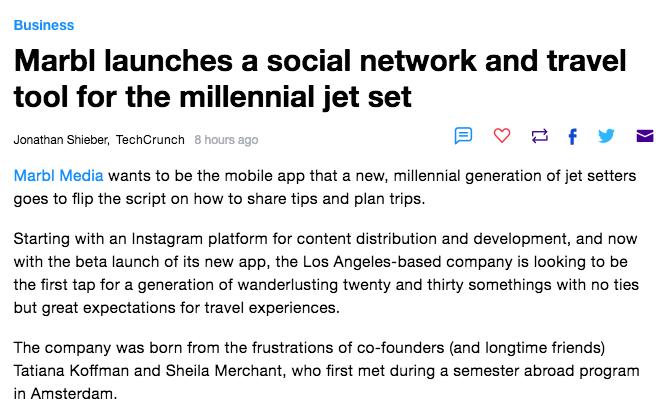Click the word 'wanderlusting' in the article body

[x=288, y=285]
